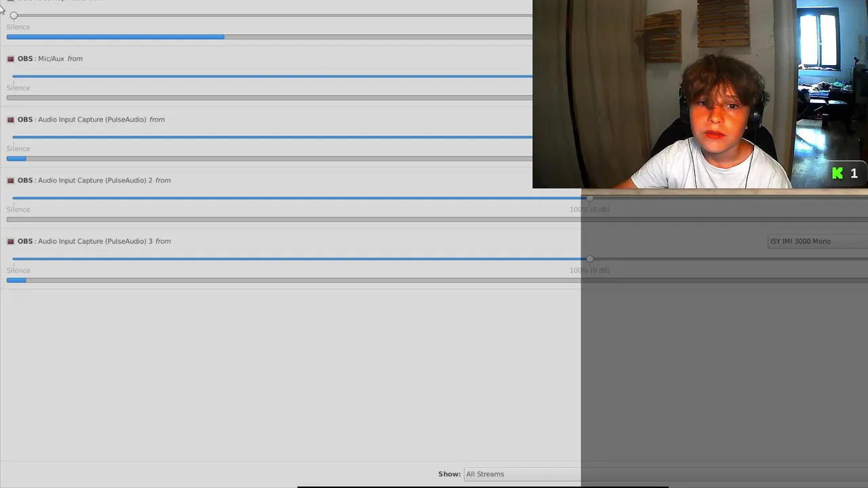Click the Mic/Aux volume slider track

point(273,77)
